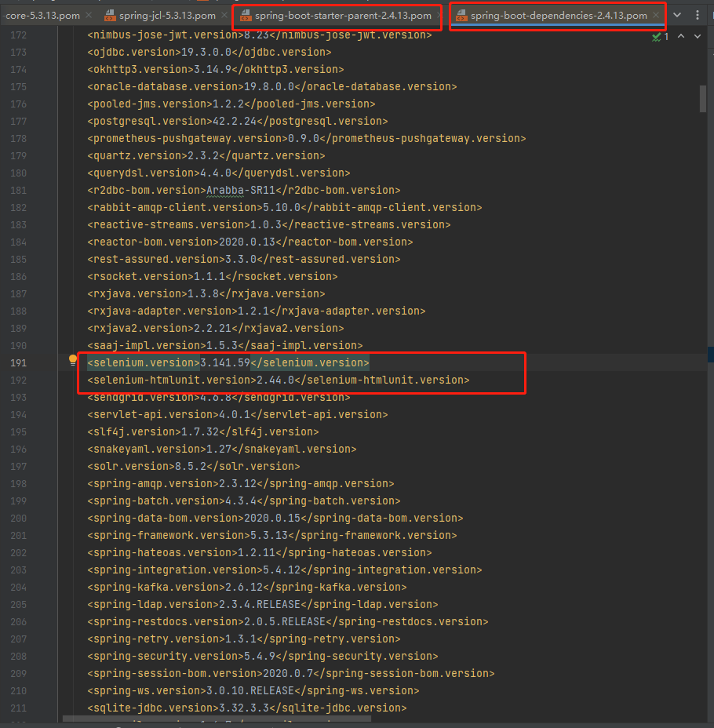The height and width of the screenshot is (728, 714).
Task: Open the editor tabs more options menu
Action: pyautogui.click(x=698, y=15)
